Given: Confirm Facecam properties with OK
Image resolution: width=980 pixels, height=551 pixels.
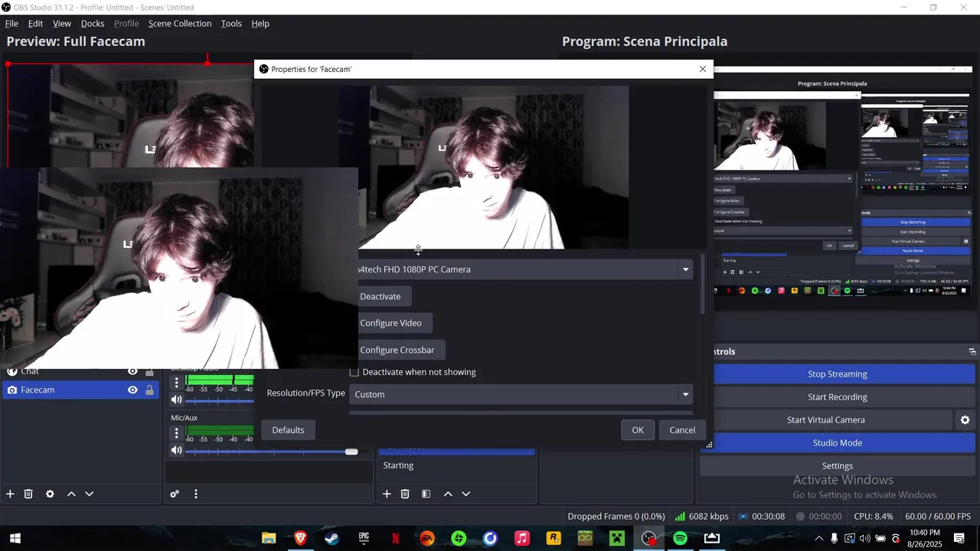Looking at the screenshot, I should pos(638,430).
